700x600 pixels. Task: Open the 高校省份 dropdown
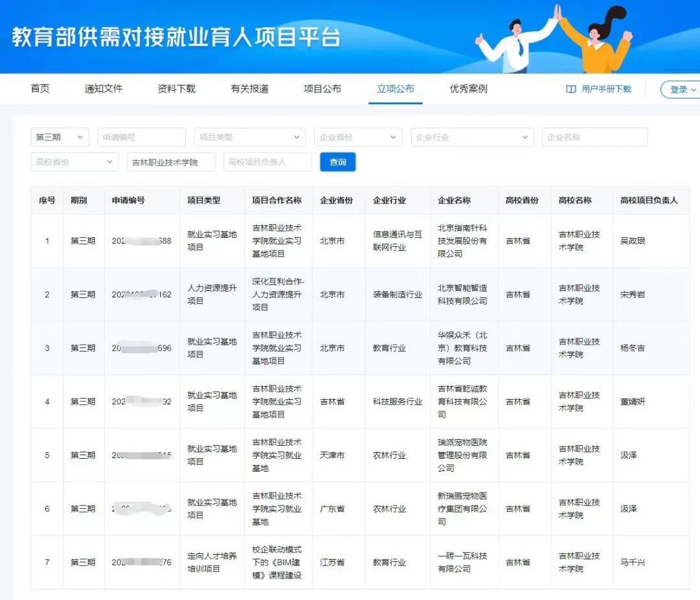tap(74, 161)
